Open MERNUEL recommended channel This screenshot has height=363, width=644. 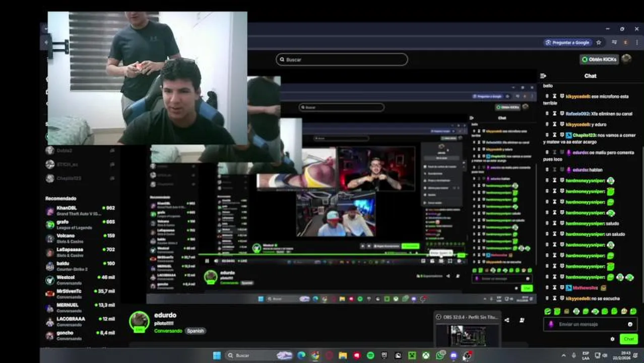tap(81, 308)
